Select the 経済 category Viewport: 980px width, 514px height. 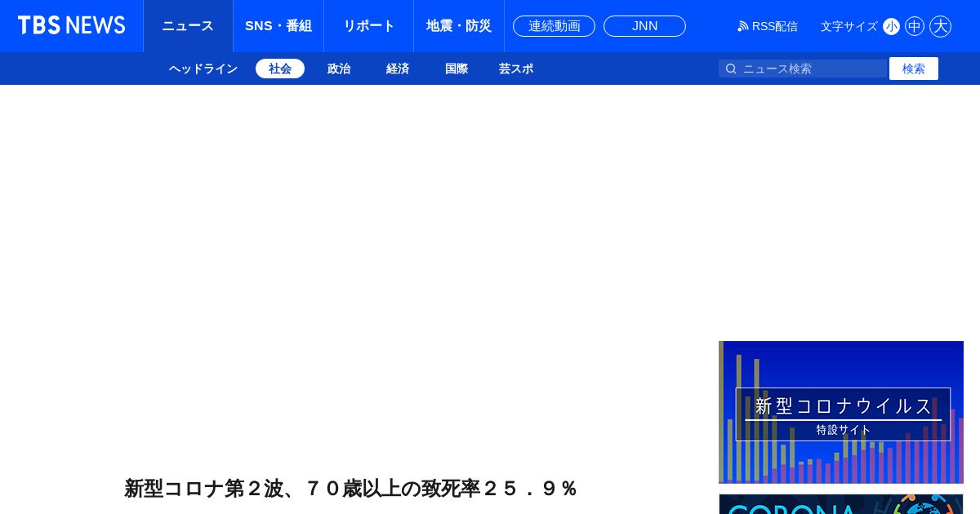pos(398,69)
